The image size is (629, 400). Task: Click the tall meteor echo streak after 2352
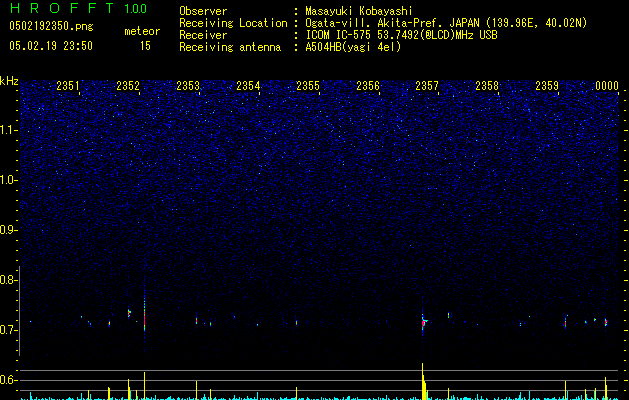tap(144, 313)
